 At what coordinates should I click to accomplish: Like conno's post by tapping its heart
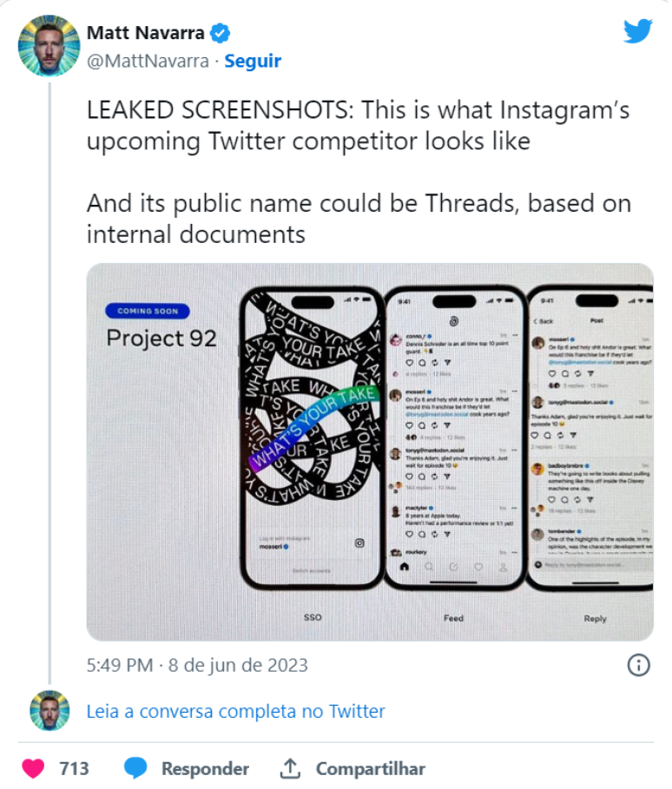(408, 363)
